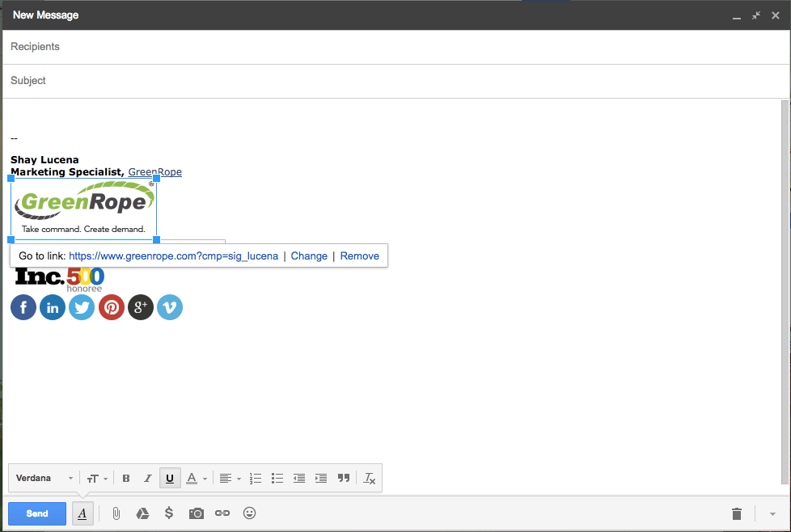Discard draft with the trash icon
The width and height of the screenshot is (791, 532).
pos(737,513)
